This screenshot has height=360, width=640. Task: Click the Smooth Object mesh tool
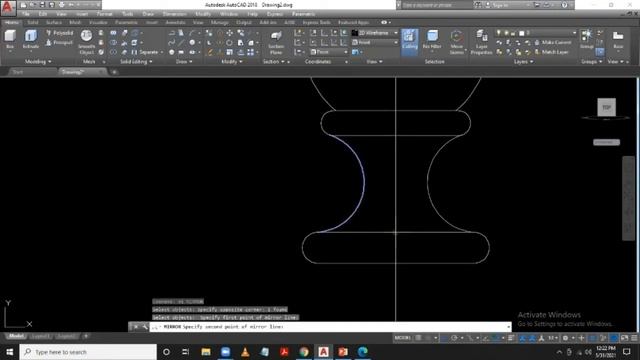click(87, 42)
